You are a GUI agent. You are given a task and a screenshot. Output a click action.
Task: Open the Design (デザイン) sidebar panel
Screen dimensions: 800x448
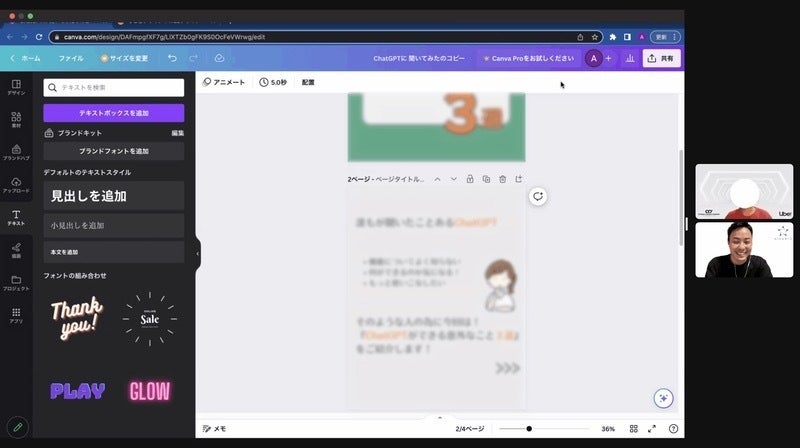[x=16, y=87]
